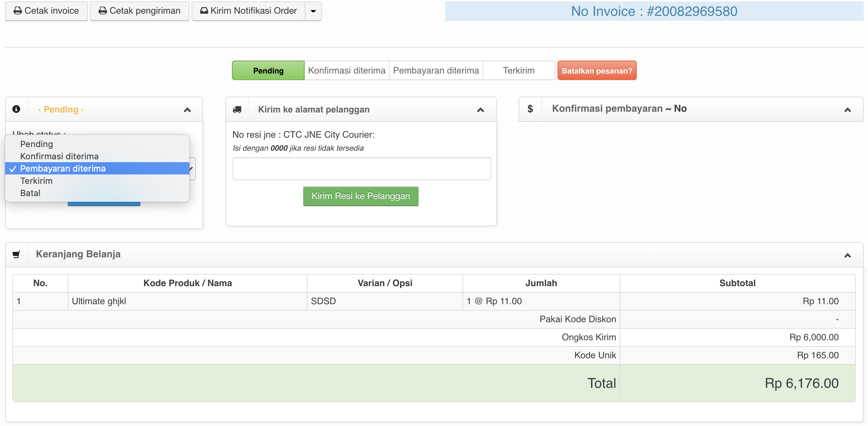
Task: Switch to Terkirim status step tab
Action: [519, 71]
